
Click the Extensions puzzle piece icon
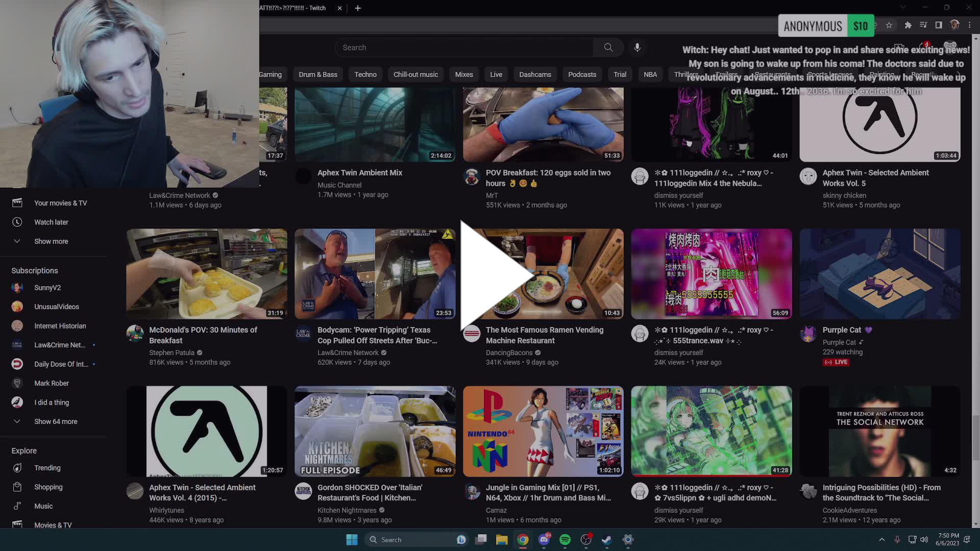coord(908,25)
